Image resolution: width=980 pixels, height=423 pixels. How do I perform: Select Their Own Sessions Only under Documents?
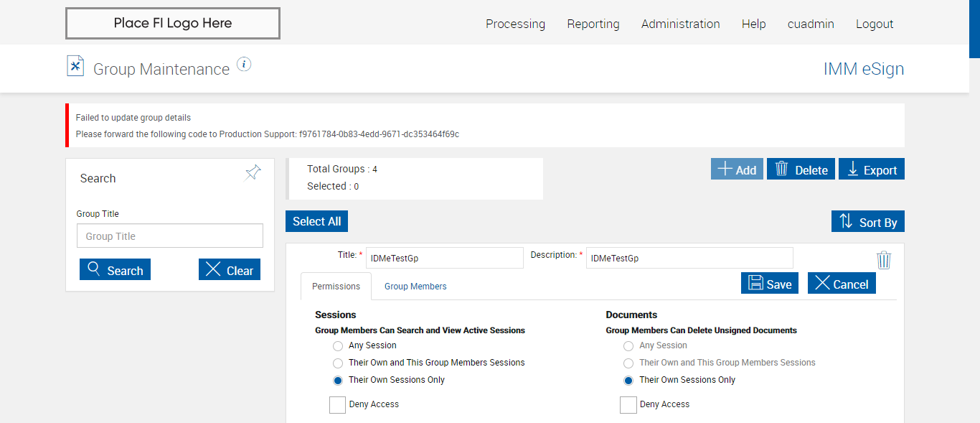pyautogui.click(x=628, y=380)
